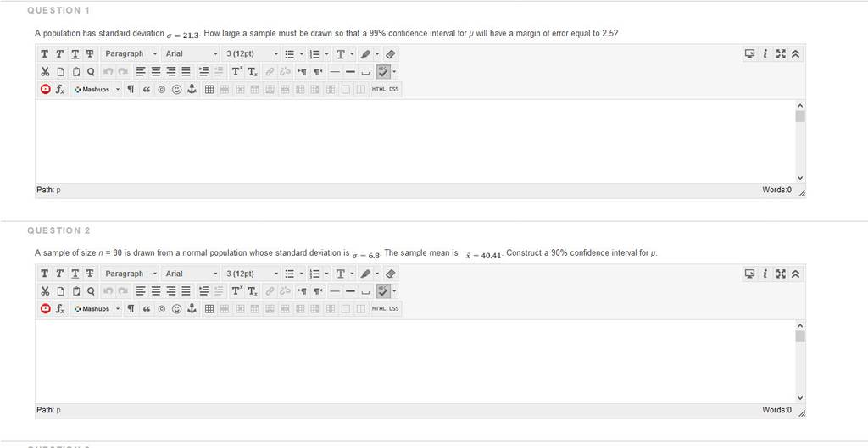Click inside Question 1 answer text area
This screenshot has height=448, width=868.
click(x=415, y=141)
